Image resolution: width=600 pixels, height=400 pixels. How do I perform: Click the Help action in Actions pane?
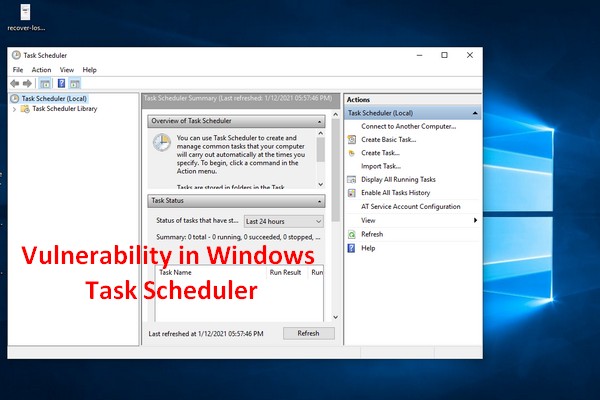coord(368,248)
